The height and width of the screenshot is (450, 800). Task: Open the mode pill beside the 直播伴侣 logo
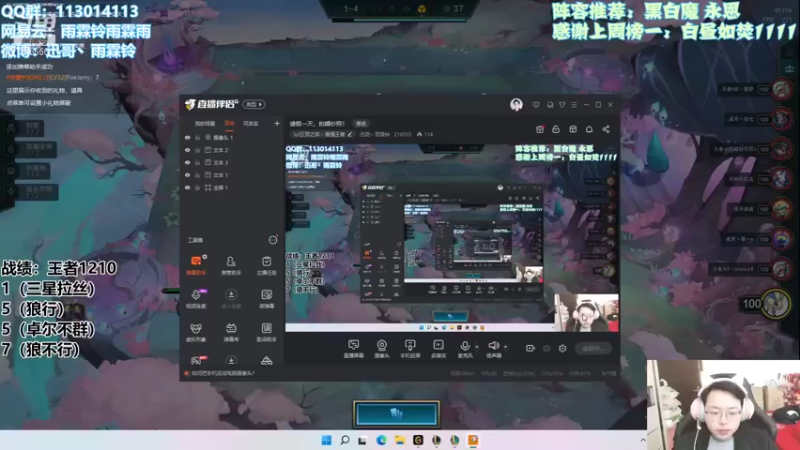point(254,105)
